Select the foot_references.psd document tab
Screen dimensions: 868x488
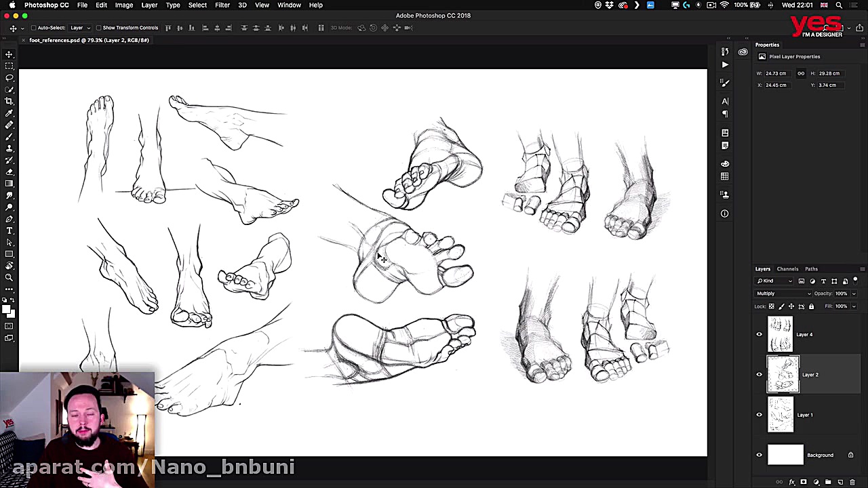coord(89,40)
